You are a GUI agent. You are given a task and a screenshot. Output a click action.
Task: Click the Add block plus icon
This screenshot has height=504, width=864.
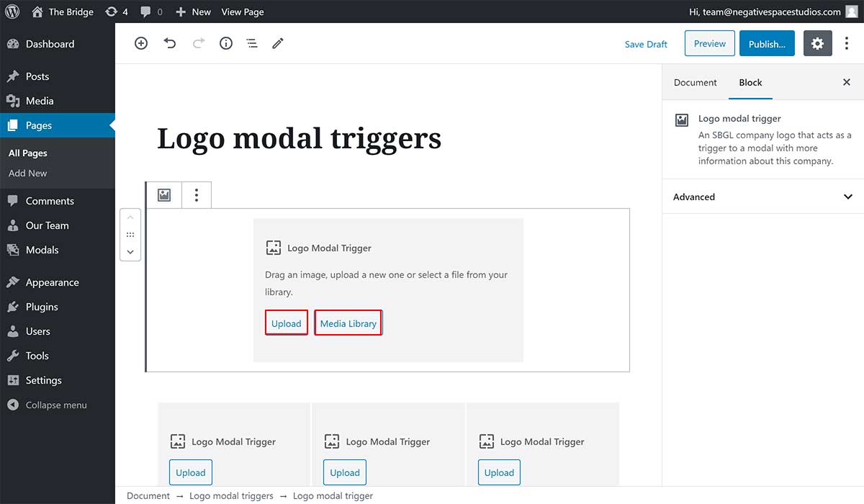click(x=141, y=43)
